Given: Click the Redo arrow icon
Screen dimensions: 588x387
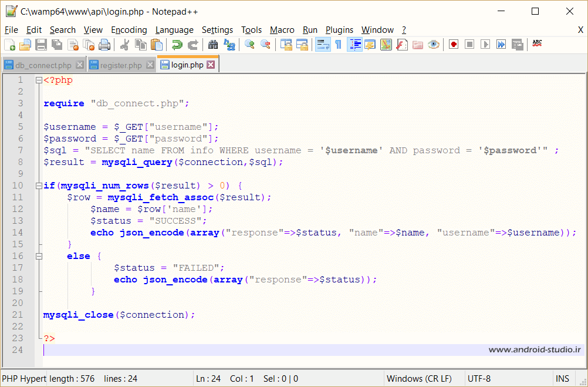Looking at the screenshot, I should pos(192,45).
